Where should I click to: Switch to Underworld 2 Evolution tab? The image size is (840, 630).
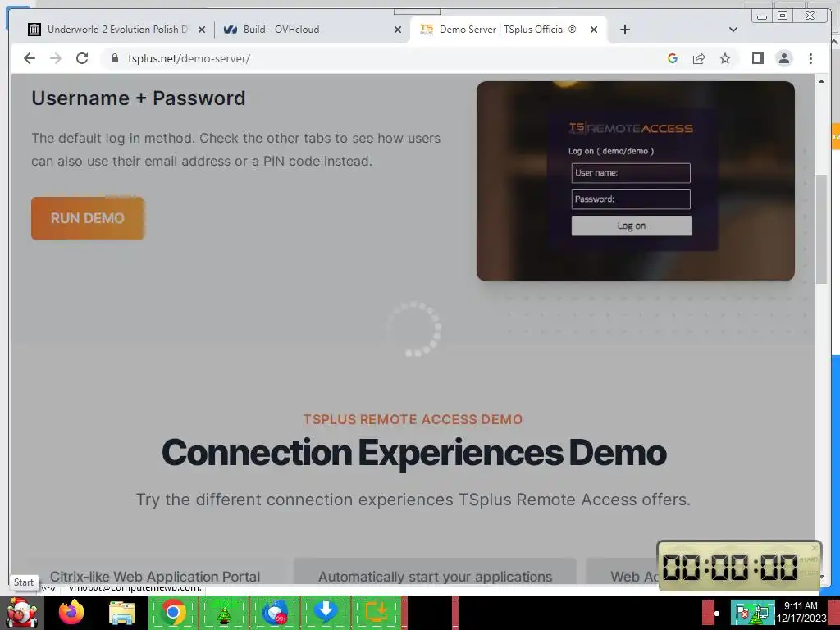[x=109, y=30]
